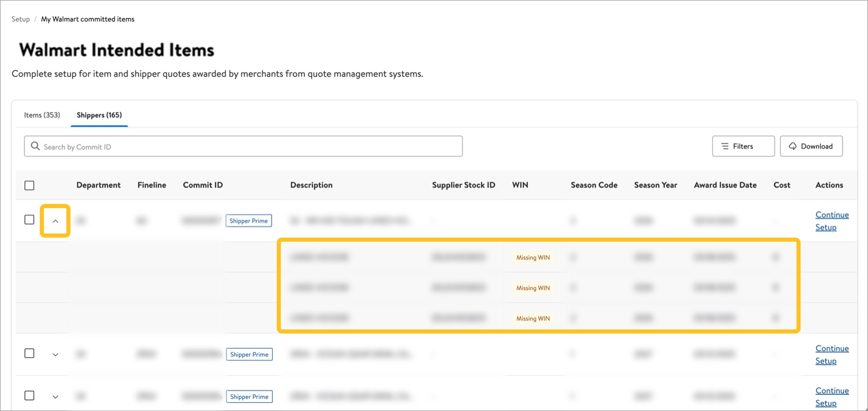Click the Commit ID column header
Image resolution: width=868 pixels, height=411 pixels.
(203, 185)
